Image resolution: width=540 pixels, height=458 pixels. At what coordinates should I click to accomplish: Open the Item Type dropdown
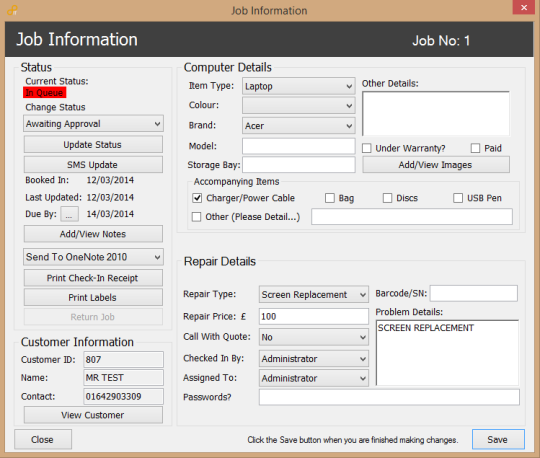[299, 86]
